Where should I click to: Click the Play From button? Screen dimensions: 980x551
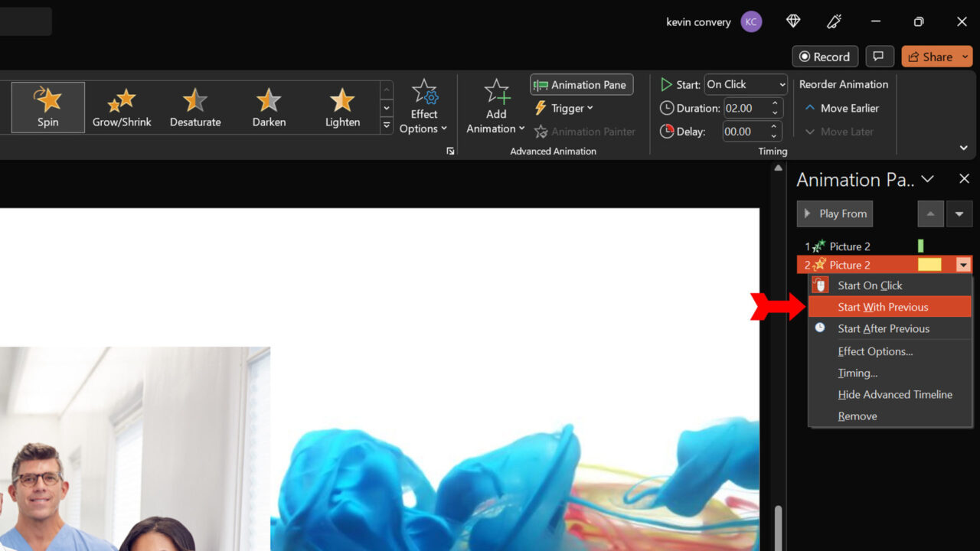(835, 214)
